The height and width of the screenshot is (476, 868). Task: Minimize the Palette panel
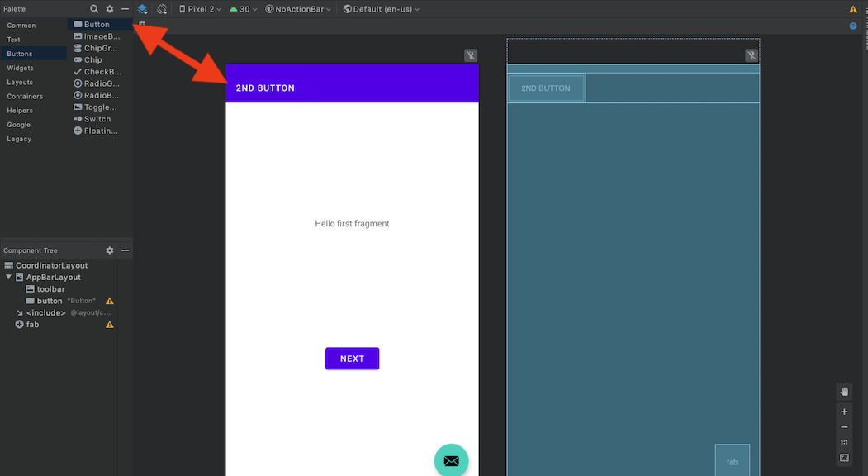(125, 9)
